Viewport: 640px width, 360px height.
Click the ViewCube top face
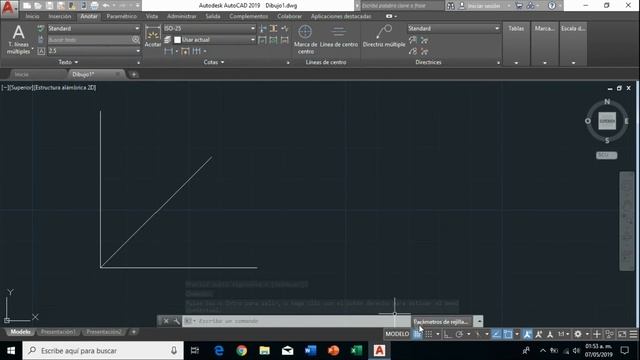pos(607,121)
